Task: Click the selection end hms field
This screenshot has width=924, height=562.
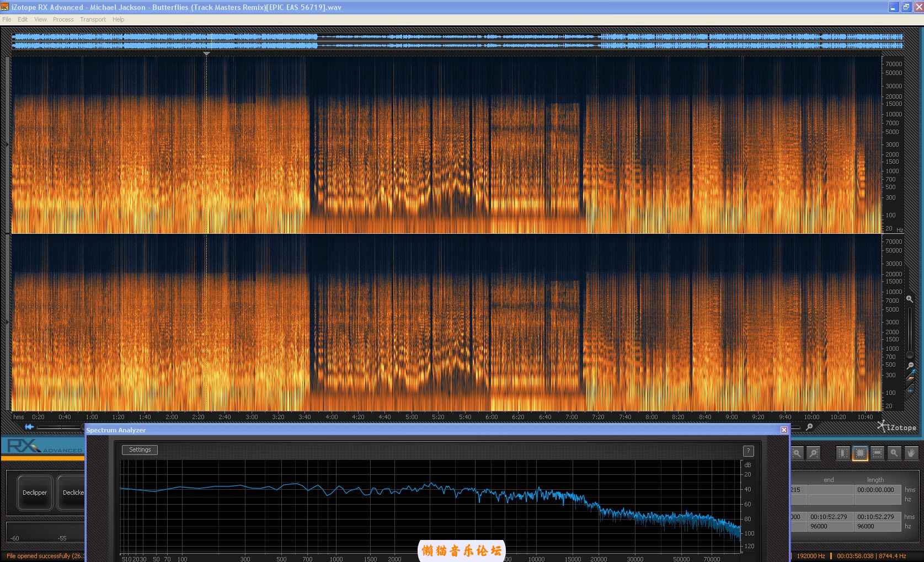Action: pyautogui.click(x=831, y=490)
